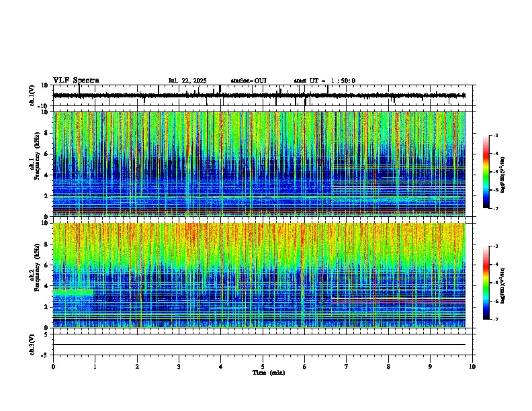Select the date text 'Jul 22, 2025'

pyautogui.click(x=187, y=81)
